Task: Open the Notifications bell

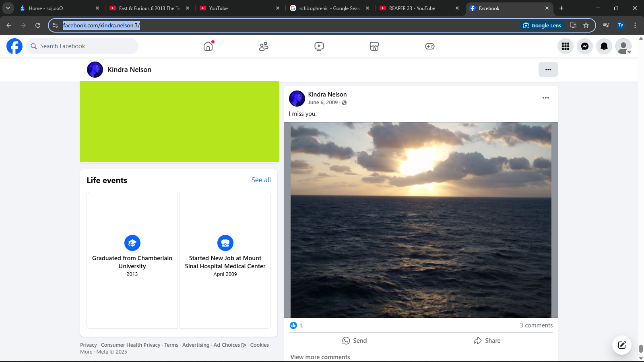Action: tap(604, 46)
